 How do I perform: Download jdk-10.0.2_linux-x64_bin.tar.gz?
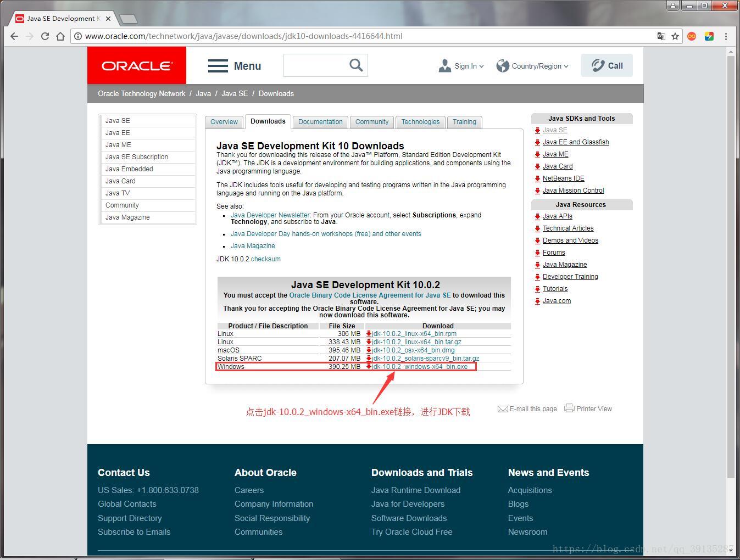417,342
